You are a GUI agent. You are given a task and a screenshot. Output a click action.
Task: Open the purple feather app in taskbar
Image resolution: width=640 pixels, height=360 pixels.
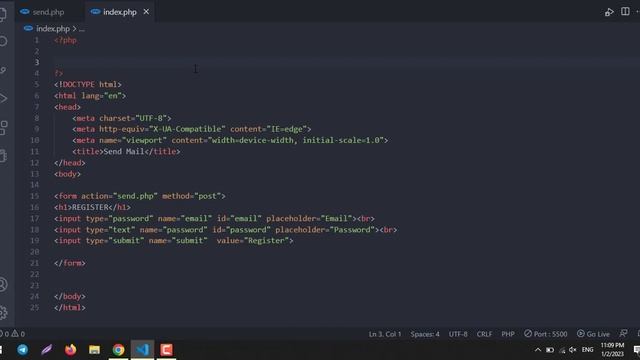click(46, 350)
